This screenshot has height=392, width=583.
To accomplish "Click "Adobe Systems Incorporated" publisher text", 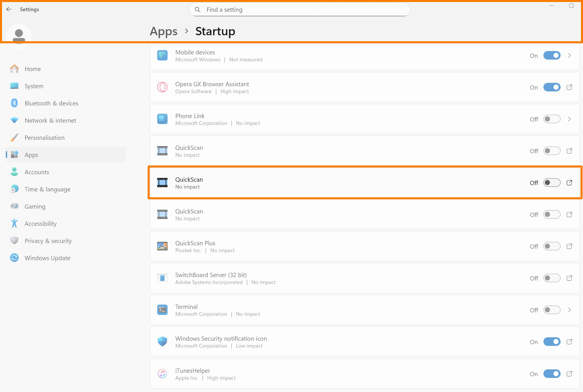I will pyautogui.click(x=209, y=282).
